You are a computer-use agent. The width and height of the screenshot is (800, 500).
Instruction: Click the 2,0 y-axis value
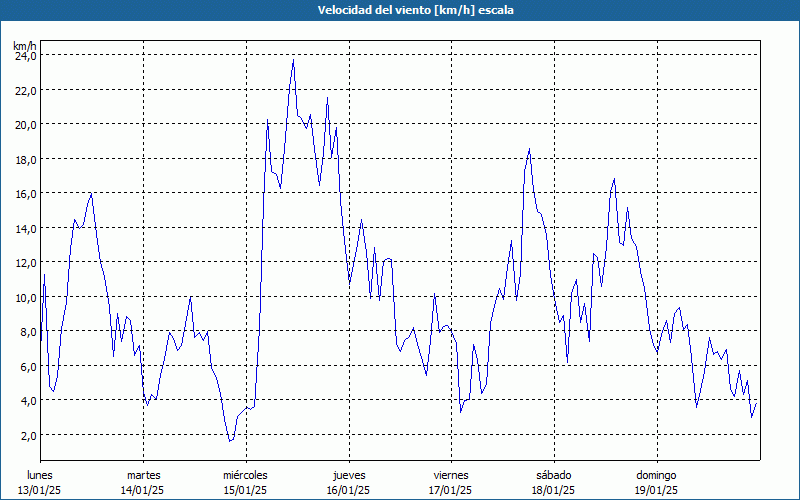pyautogui.click(x=28, y=435)
